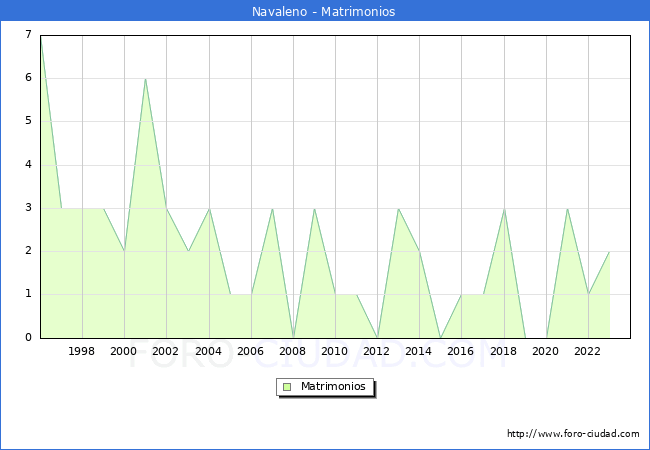Click the 2021 peak at value 3
The height and width of the screenshot is (450, 650).
567,208
